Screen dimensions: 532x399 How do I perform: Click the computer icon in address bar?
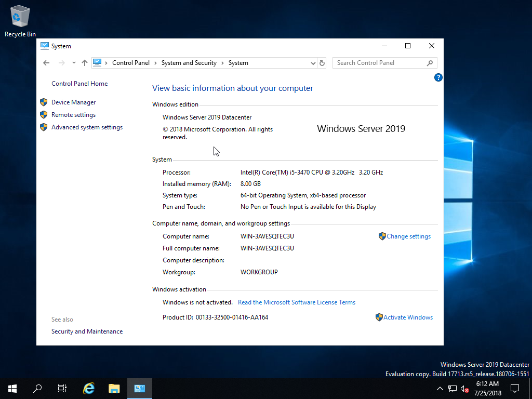pyautogui.click(x=97, y=63)
